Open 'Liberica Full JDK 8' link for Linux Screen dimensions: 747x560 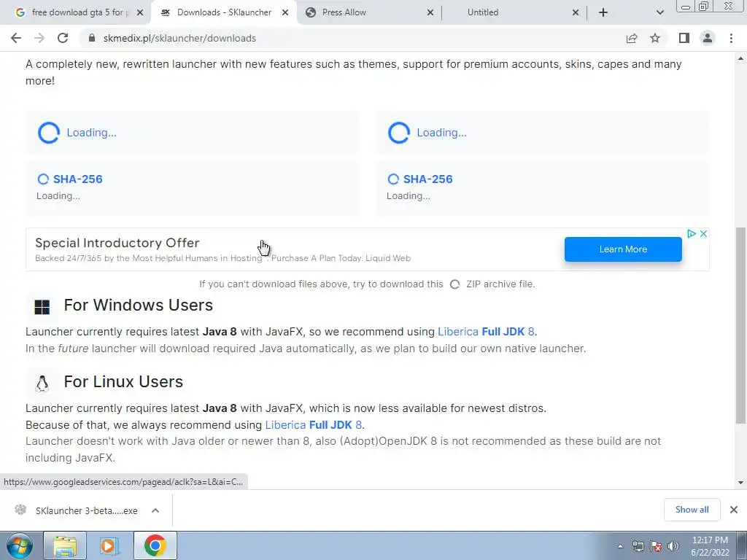click(314, 425)
